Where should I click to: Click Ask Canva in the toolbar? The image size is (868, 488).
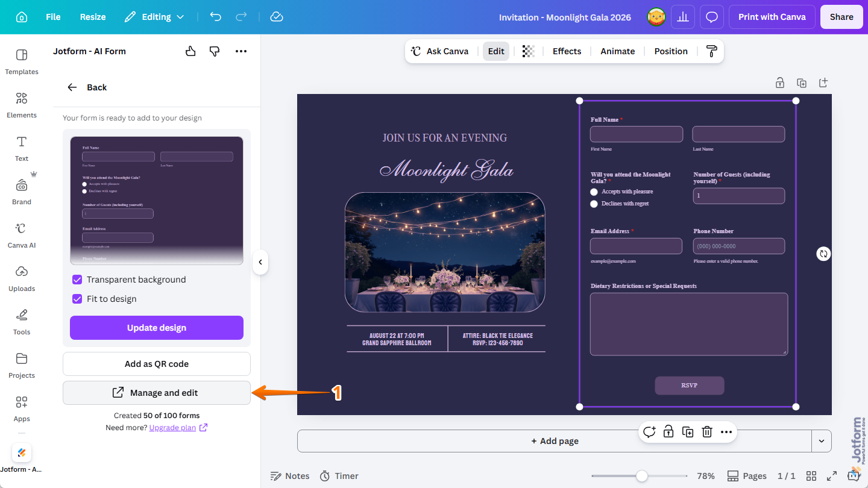click(x=439, y=51)
